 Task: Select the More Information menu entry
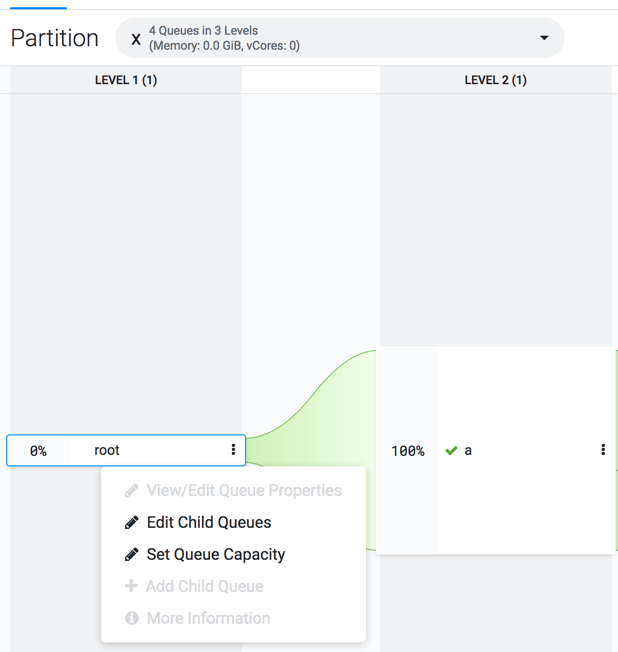[208, 618]
